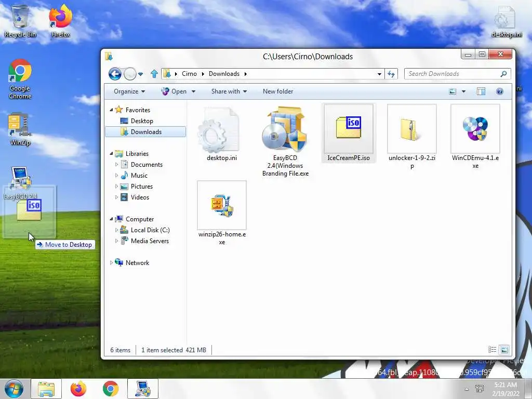Click the window folder icon in the title bar
This screenshot has height=399, width=532.
(x=109, y=56)
